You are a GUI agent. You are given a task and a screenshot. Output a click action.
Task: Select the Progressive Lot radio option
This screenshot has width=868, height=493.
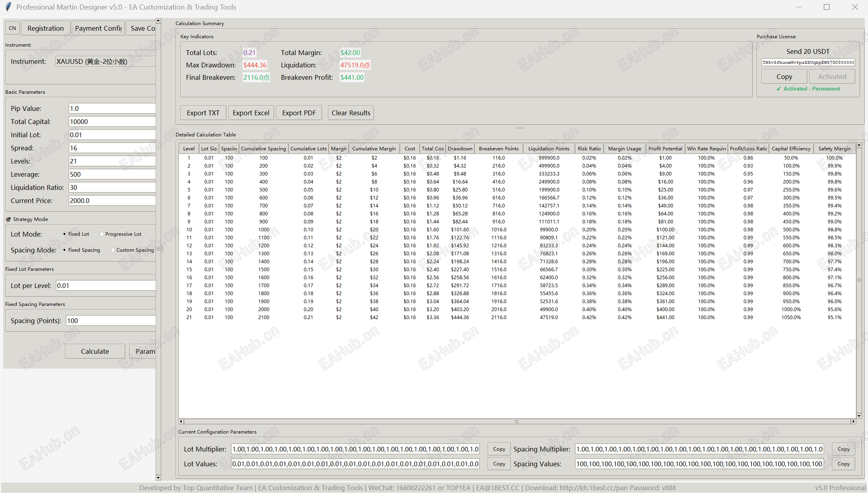coord(102,234)
